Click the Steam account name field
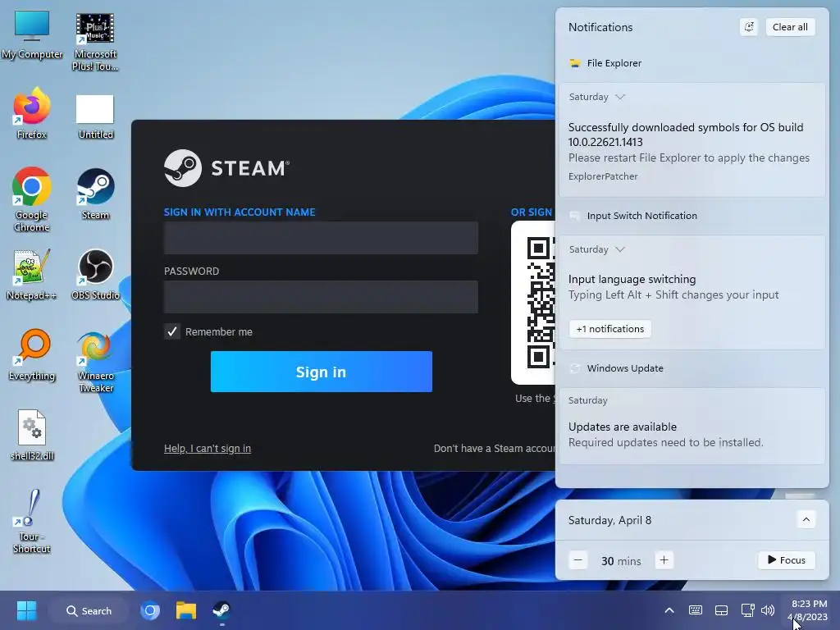The height and width of the screenshot is (630, 840). click(321, 238)
